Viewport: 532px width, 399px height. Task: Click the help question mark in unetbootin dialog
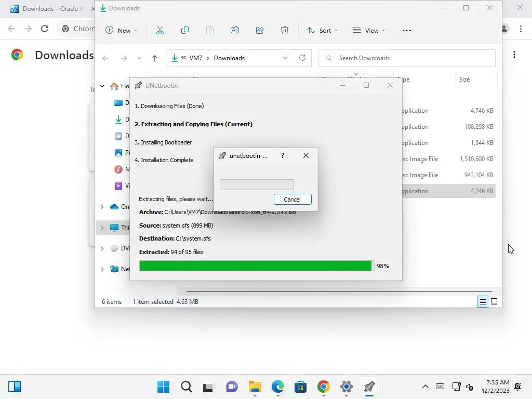click(282, 155)
